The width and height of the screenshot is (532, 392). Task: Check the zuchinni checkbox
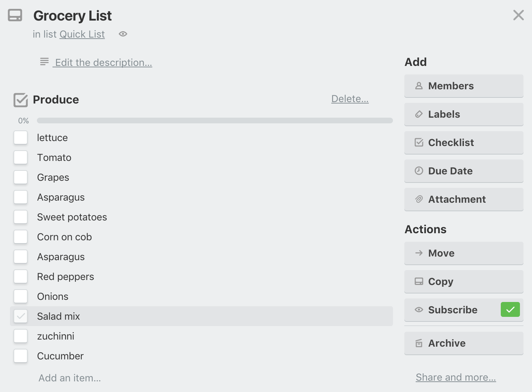pos(21,336)
